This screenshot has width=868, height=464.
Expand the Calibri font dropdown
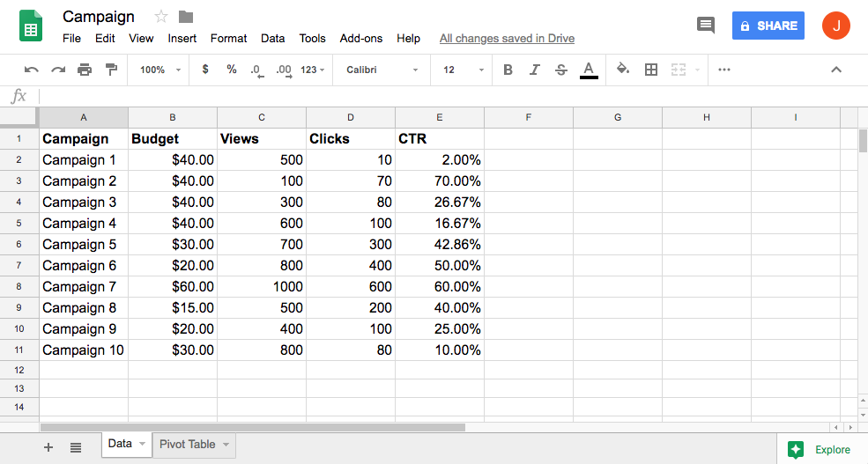coord(382,70)
